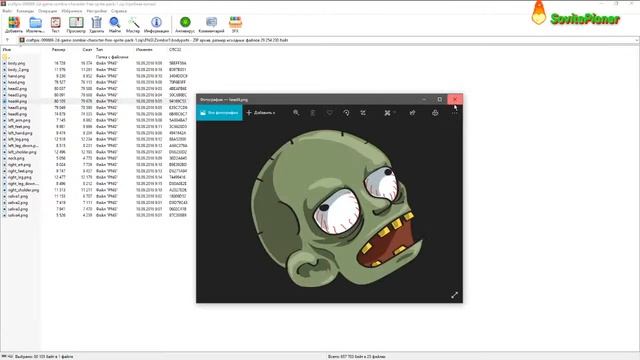This screenshot has width=640, height=360.
Task: Select the left_feet.png file
Action: tap(19, 127)
